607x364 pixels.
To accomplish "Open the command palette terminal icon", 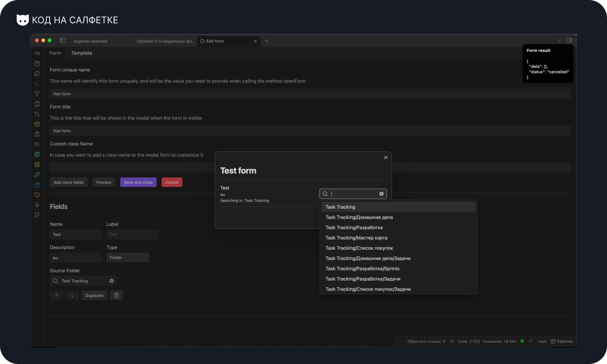I will 37,84.
